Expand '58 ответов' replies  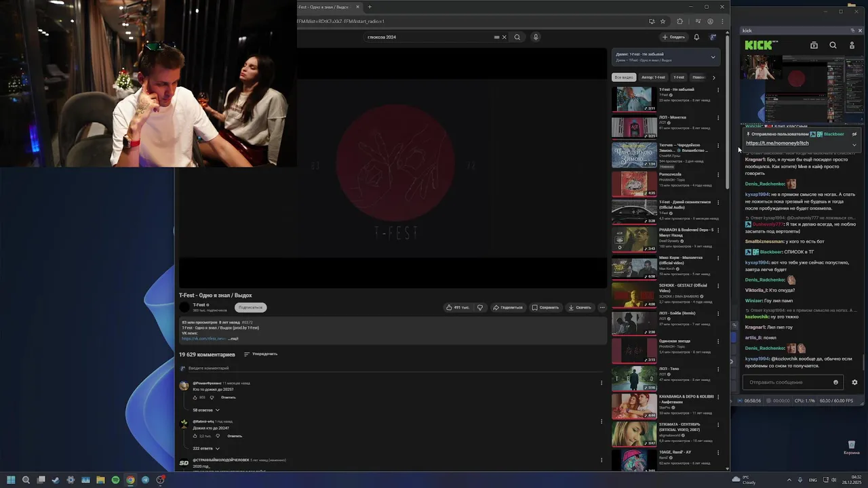206,410
